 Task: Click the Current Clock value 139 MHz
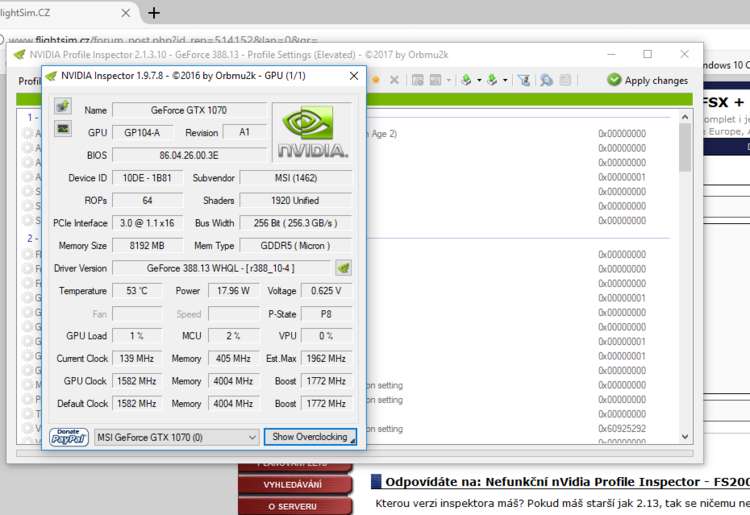click(137, 358)
